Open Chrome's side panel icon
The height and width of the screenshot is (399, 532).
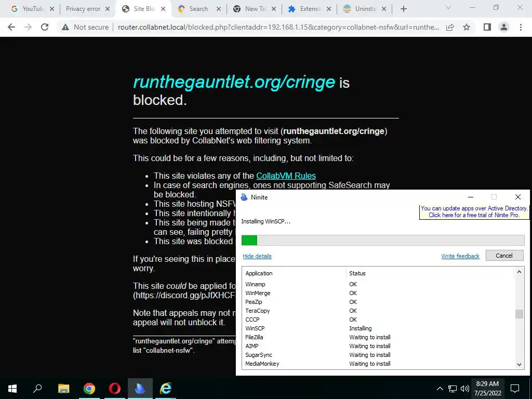[x=487, y=27]
